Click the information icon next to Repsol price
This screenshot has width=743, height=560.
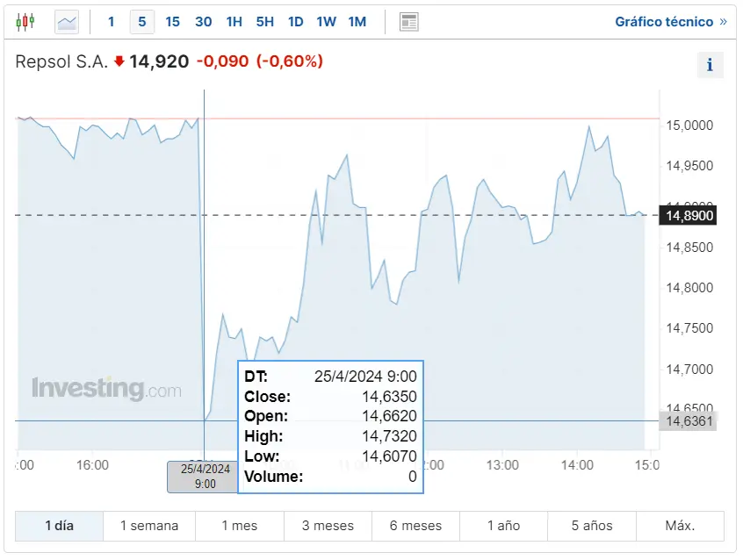[x=711, y=64]
